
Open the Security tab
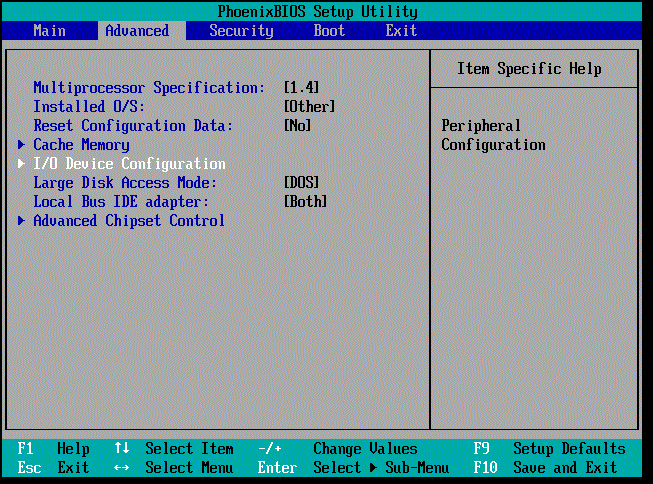click(x=241, y=31)
